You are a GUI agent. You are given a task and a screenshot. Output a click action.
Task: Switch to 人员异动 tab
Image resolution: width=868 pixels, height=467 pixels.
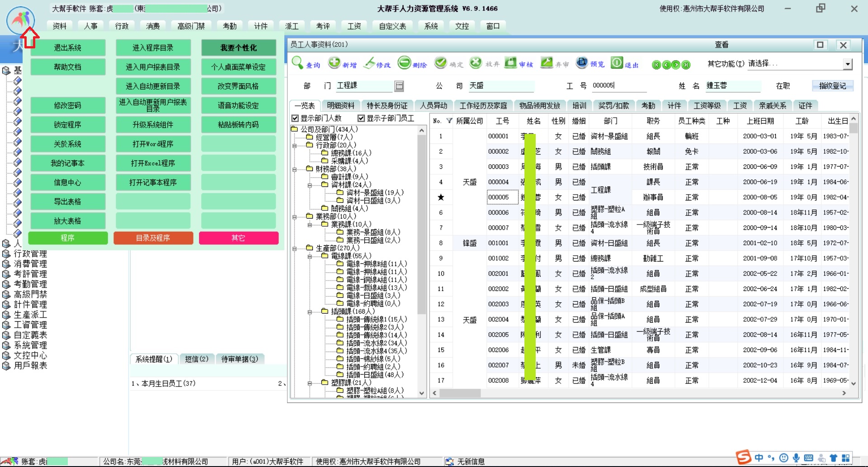click(434, 105)
